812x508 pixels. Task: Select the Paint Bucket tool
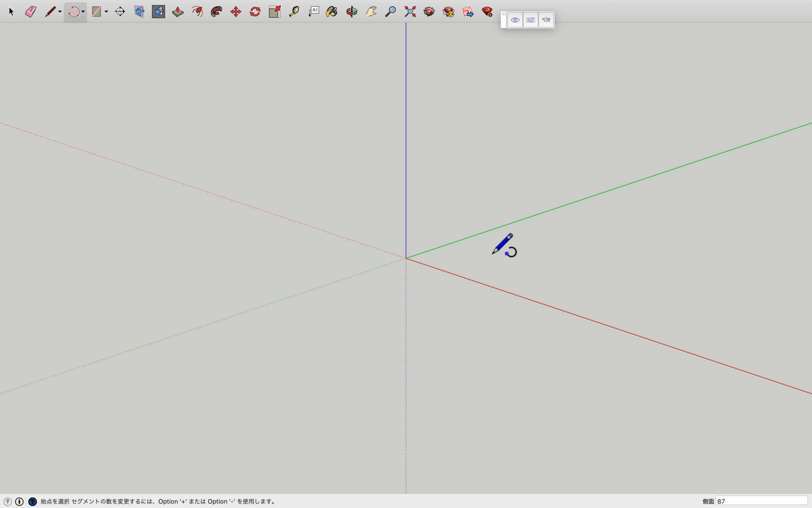pos(331,12)
